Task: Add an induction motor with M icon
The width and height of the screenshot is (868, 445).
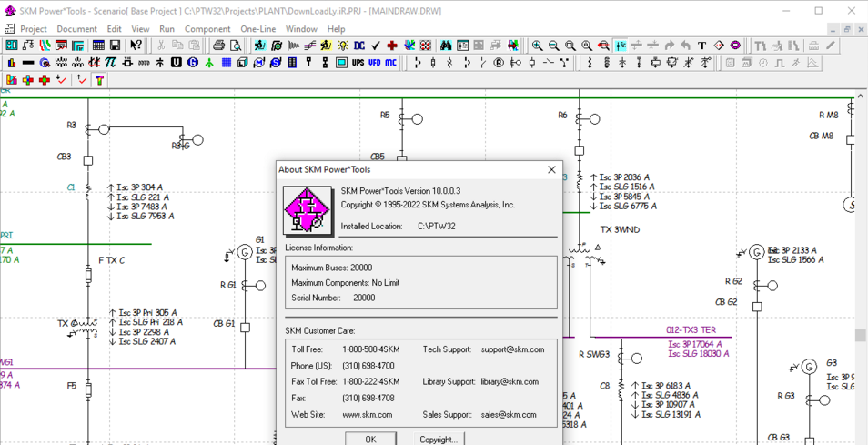Action: [x=259, y=63]
